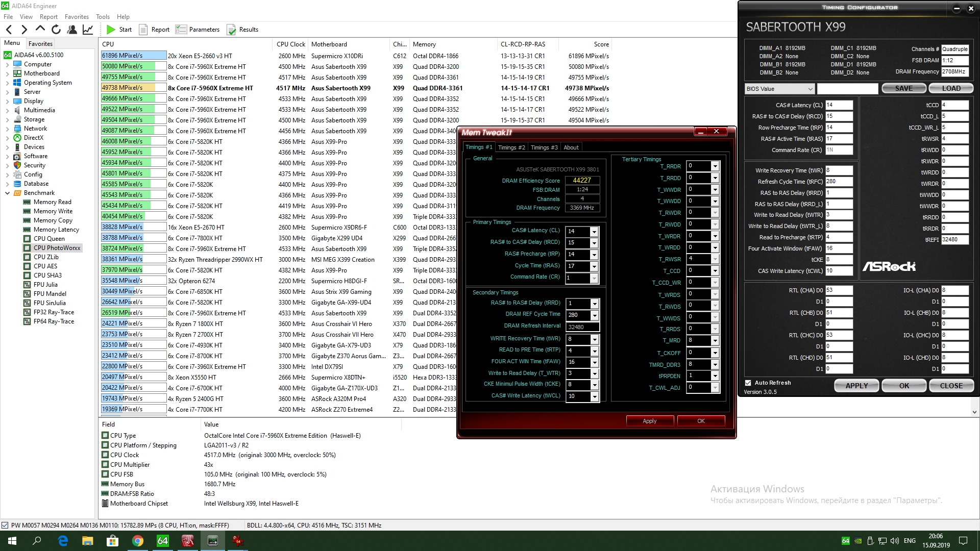
Task: Switch to the Timings #2 tab
Action: [x=511, y=147]
